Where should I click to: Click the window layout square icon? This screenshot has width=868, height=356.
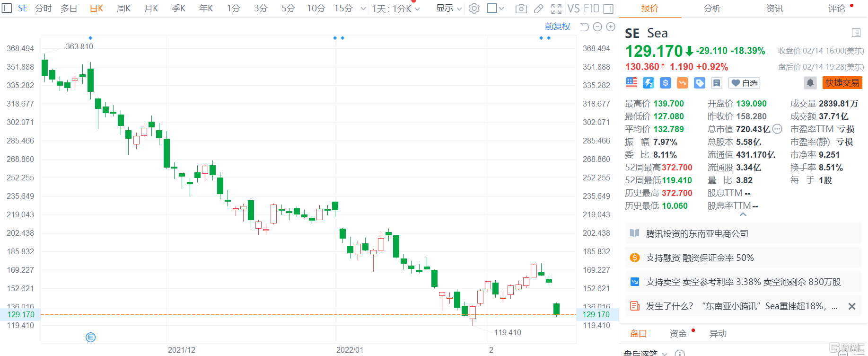tap(492, 9)
